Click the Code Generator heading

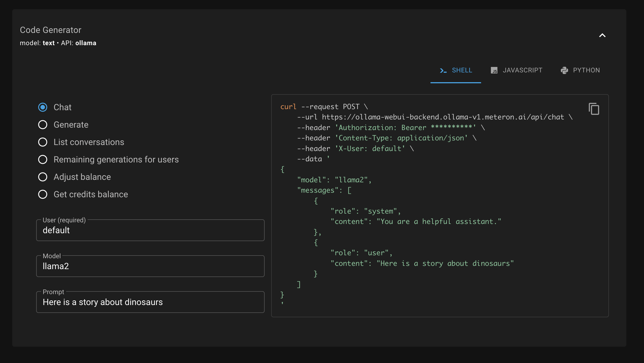(x=51, y=30)
